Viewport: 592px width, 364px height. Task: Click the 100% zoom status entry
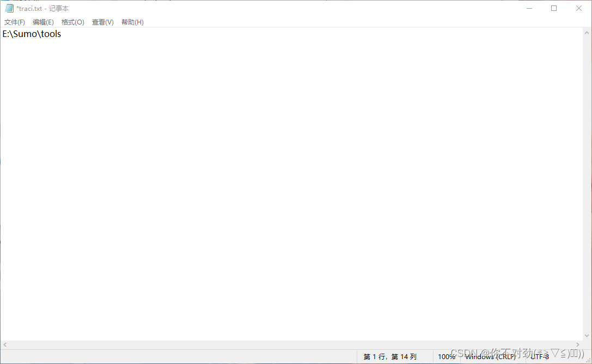coord(446,356)
